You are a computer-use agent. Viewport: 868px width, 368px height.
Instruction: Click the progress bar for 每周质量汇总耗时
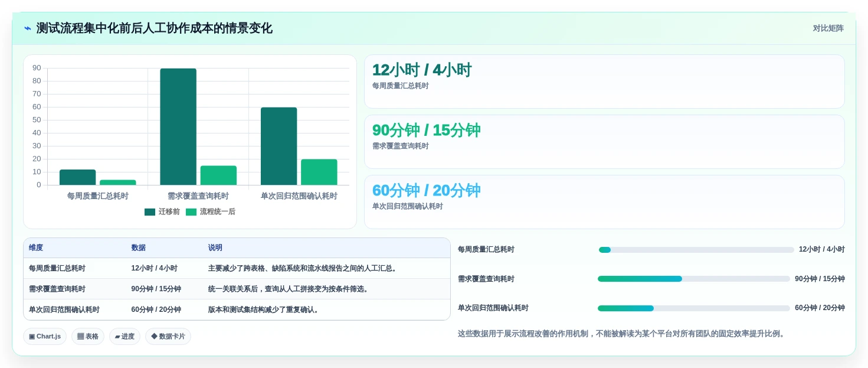tap(696, 250)
